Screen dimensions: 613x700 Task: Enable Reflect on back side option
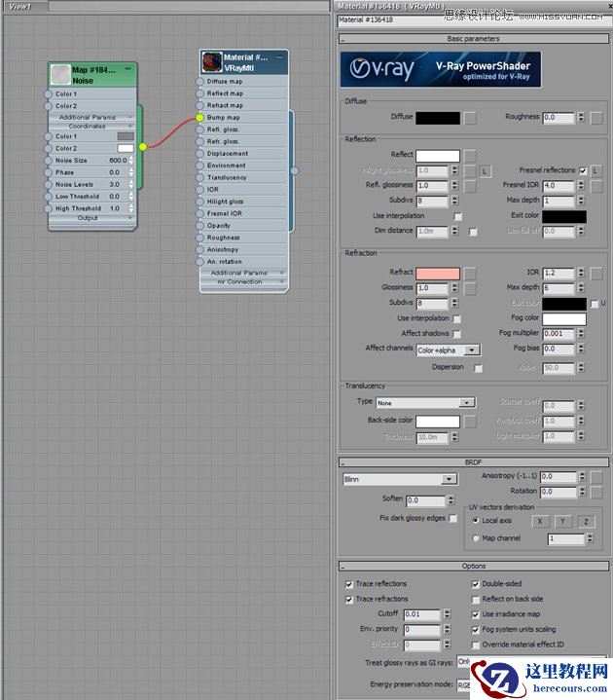tap(476, 600)
